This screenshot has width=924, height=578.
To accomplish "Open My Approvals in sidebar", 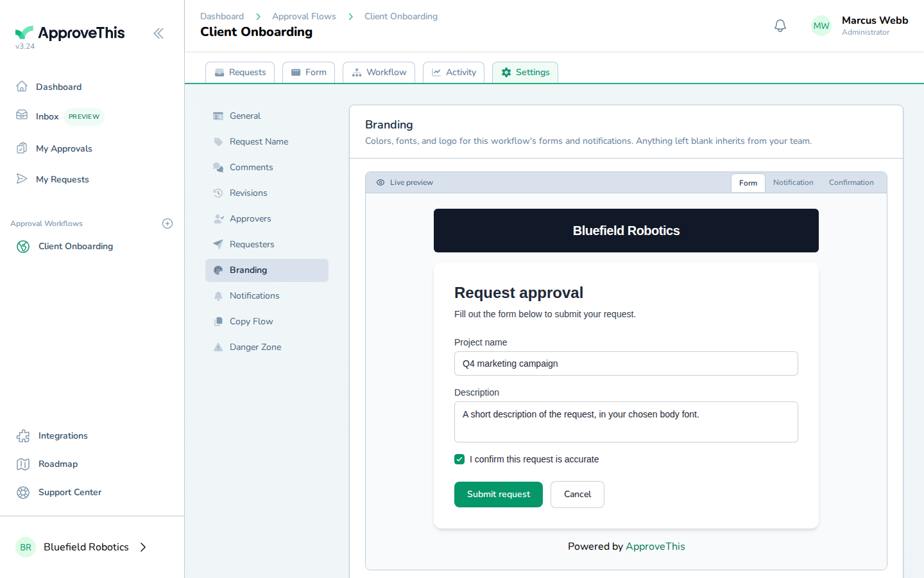I will pyautogui.click(x=64, y=148).
